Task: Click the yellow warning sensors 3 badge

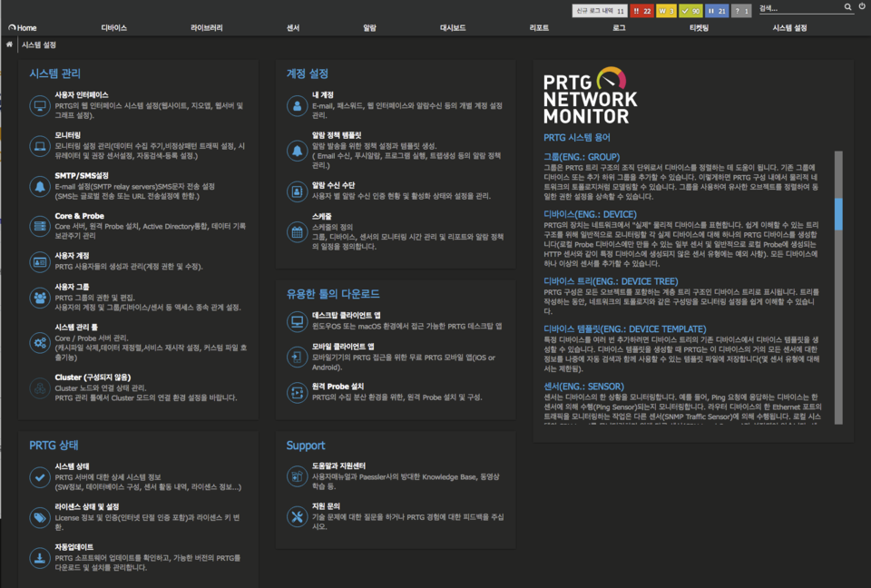Action: pyautogui.click(x=665, y=11)
